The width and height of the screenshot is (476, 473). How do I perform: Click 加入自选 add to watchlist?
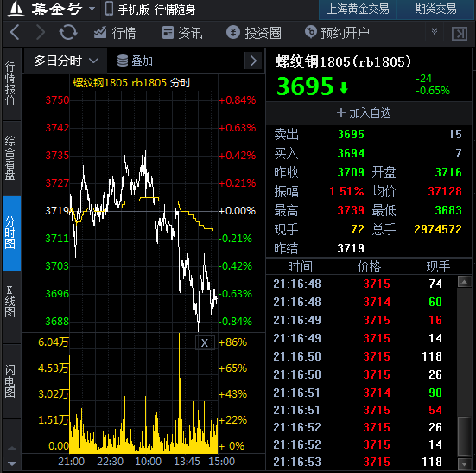(364, 112)
